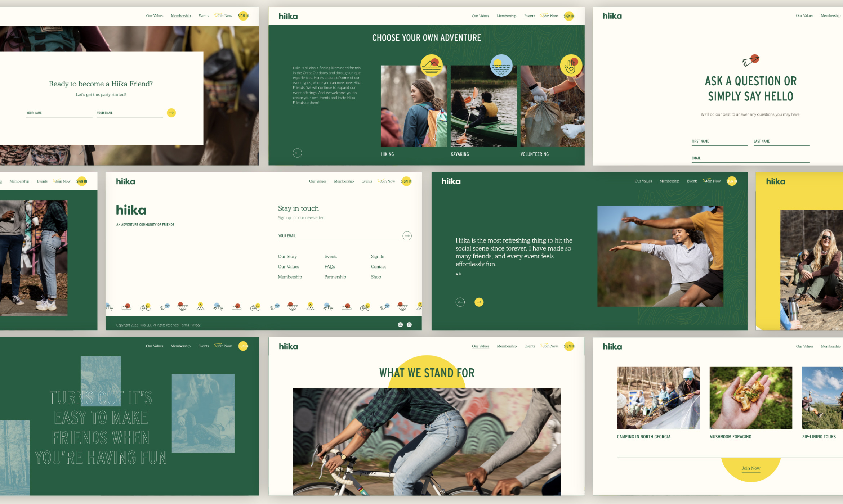
Task: Click the hiking mountain badge icon
Action: tap(431, 66)
